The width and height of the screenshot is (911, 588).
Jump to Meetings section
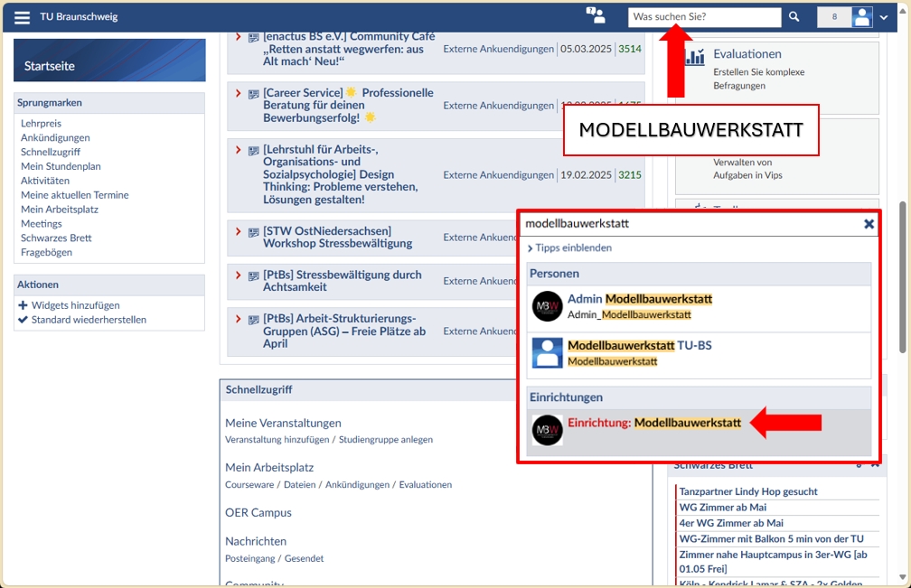42,224
